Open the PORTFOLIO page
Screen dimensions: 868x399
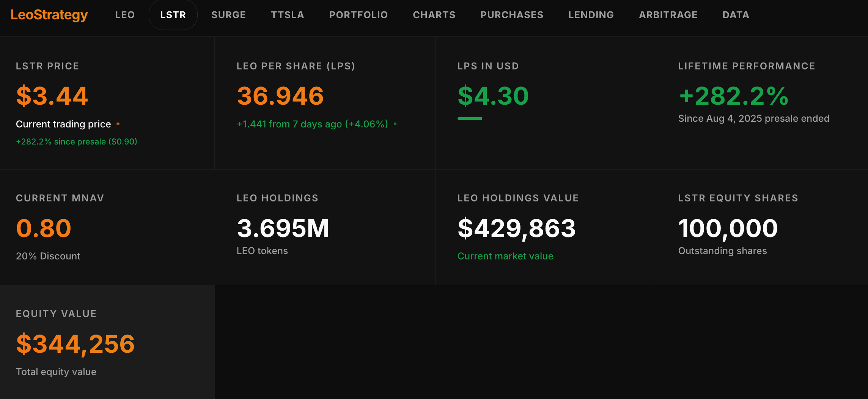(358, 15)
